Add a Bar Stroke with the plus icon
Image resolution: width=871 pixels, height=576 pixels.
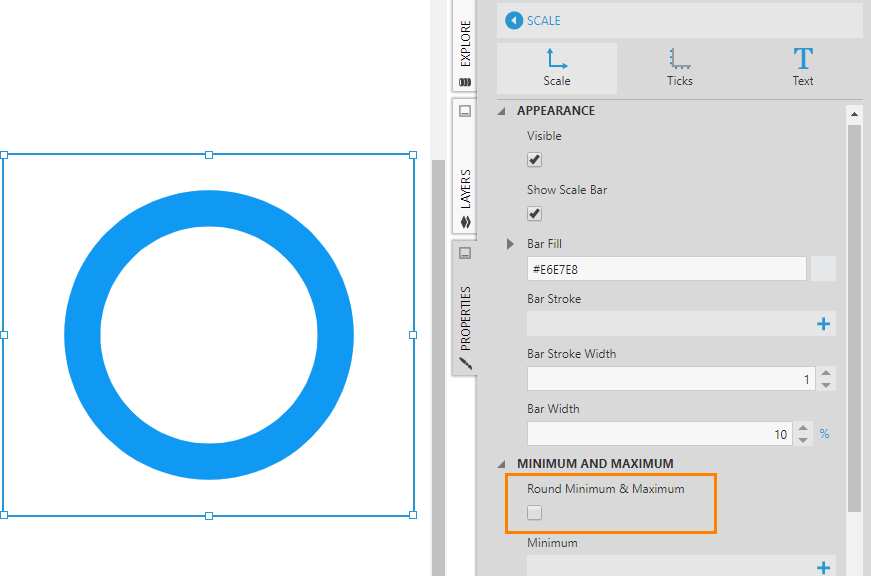tap(823, 323)
